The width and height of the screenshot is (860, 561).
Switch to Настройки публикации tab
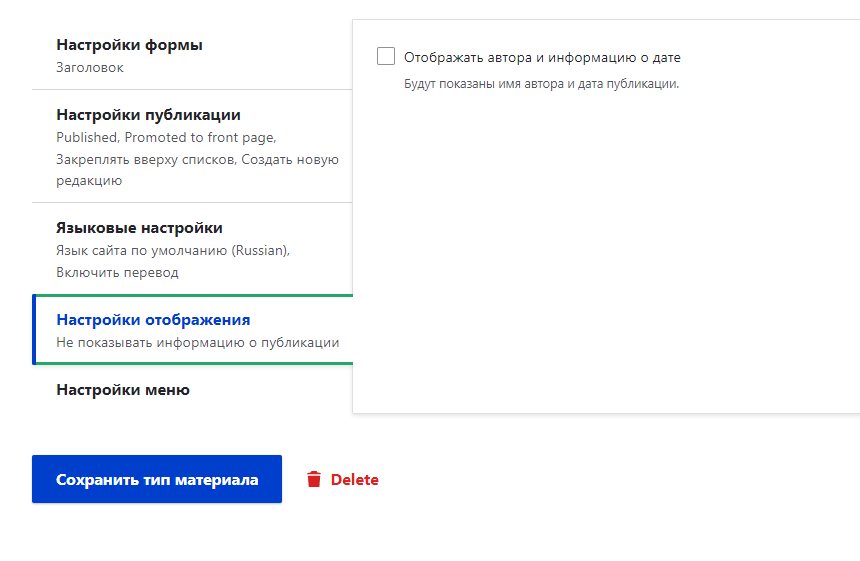click(192, 146)
